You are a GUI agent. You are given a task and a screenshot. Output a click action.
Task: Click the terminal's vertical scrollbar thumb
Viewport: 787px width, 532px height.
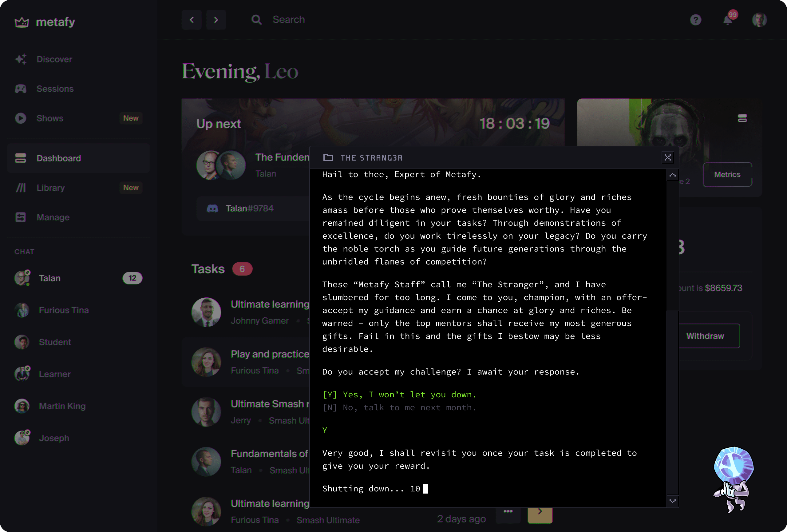click(x=672, y=402)
